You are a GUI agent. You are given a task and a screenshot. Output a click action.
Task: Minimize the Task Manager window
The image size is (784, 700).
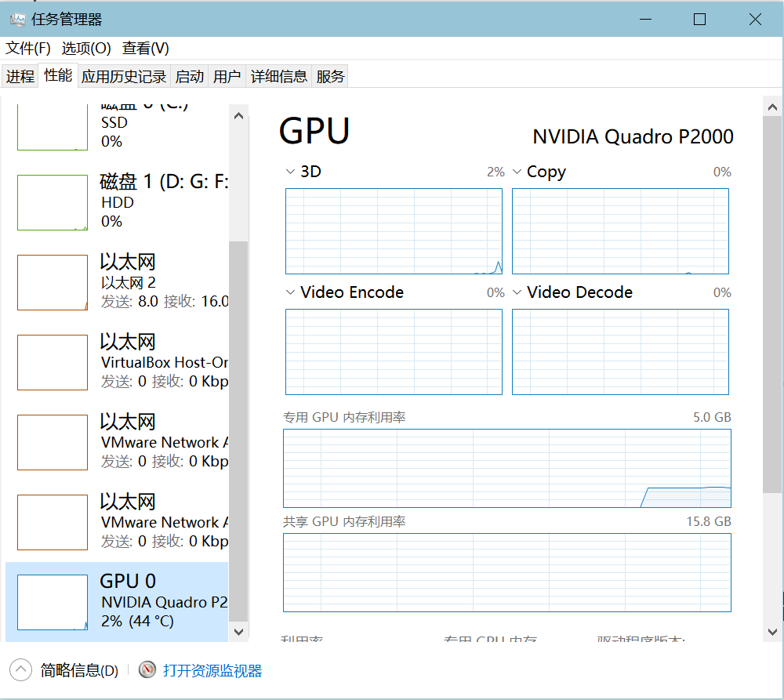click(645, 20)
